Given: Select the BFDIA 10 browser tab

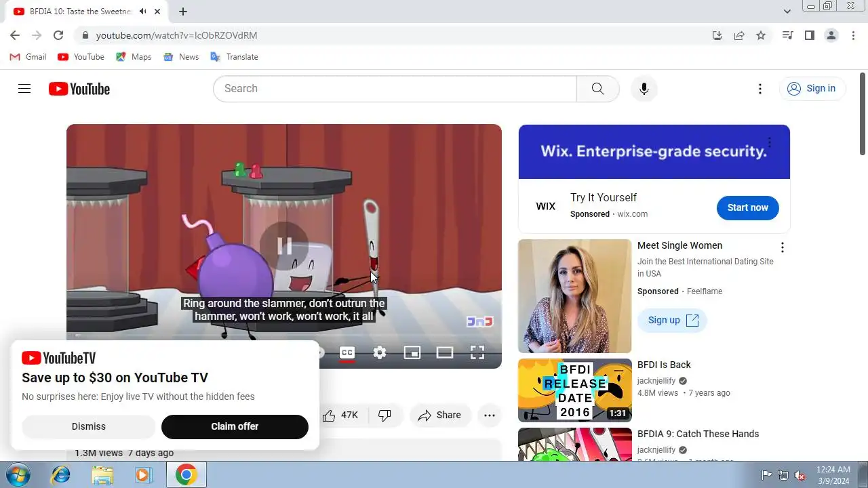Looking at the screenshot, I should [87, 12].
